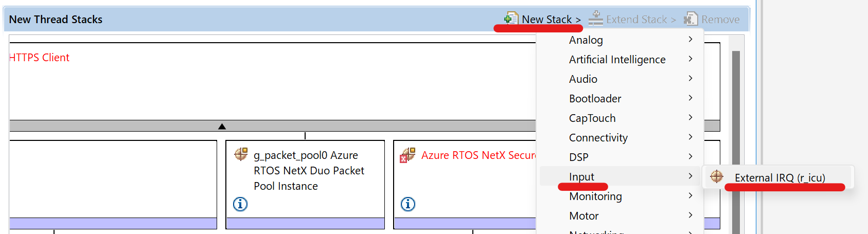Screen dimensions: 868x234
Task: Open the Bootloader submenu
Action: tap(620, 98)
